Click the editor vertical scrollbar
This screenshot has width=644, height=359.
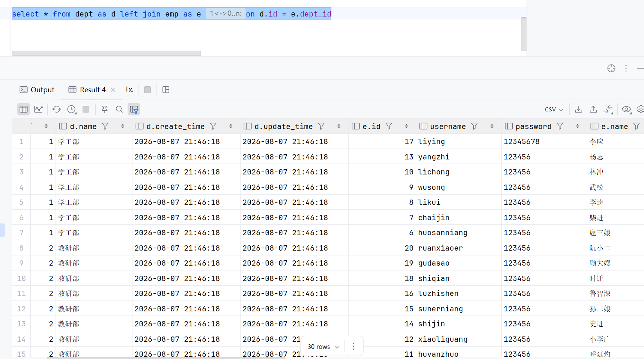(524, 33)
